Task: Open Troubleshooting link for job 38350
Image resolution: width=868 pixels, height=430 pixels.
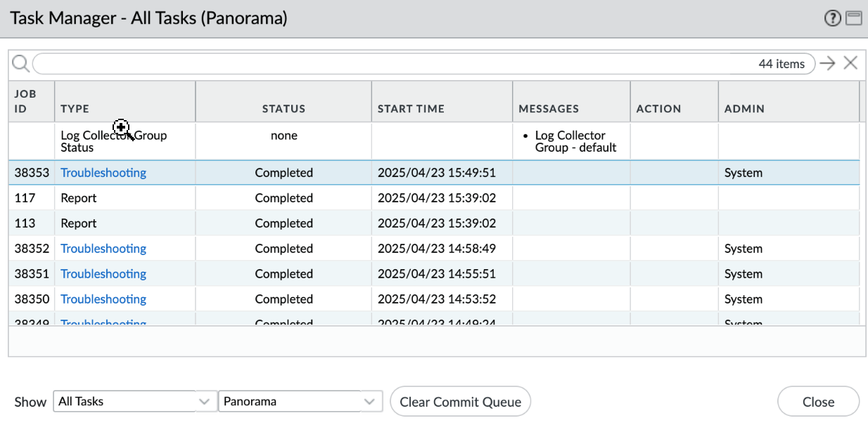Action: click(103, 299)
